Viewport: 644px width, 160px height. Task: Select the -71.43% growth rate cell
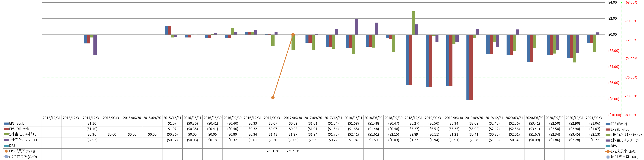click(x=293, y=151)
